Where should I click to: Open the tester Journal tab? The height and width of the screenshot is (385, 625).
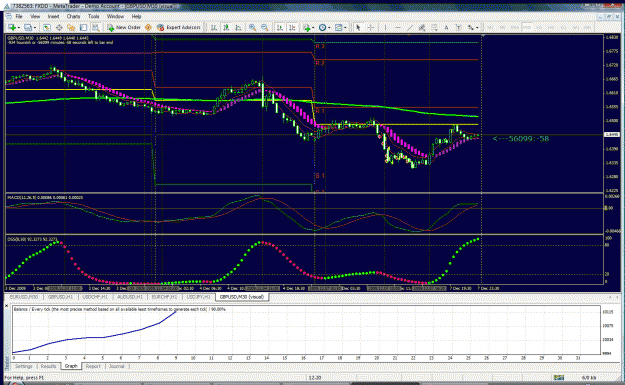click(116, 366)
